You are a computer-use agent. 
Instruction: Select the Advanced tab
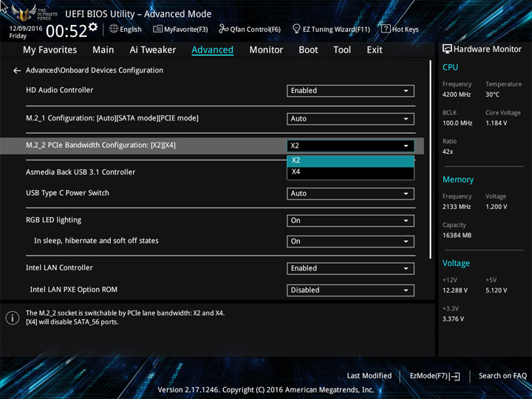pos(212,50)
